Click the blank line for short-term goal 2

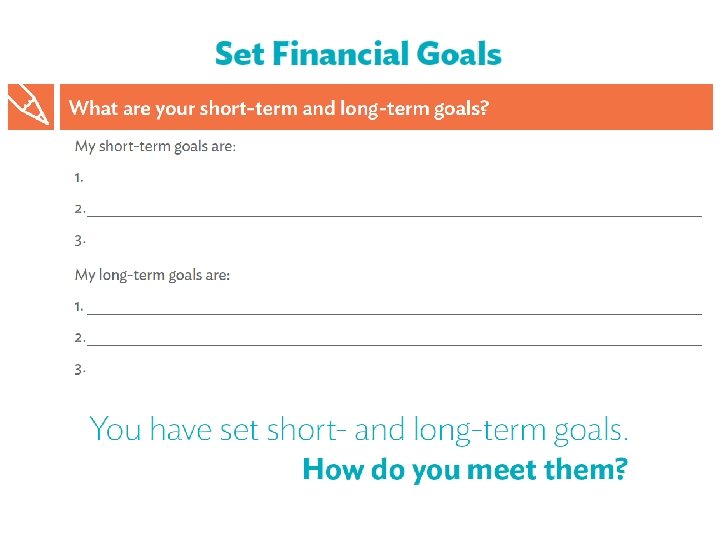coord(394,212)
